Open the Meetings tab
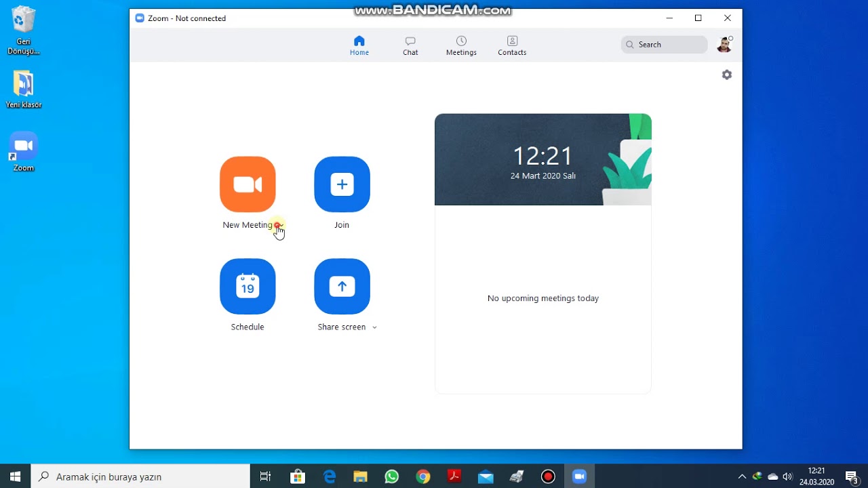The image size is (868, 488). click(461, 45)
